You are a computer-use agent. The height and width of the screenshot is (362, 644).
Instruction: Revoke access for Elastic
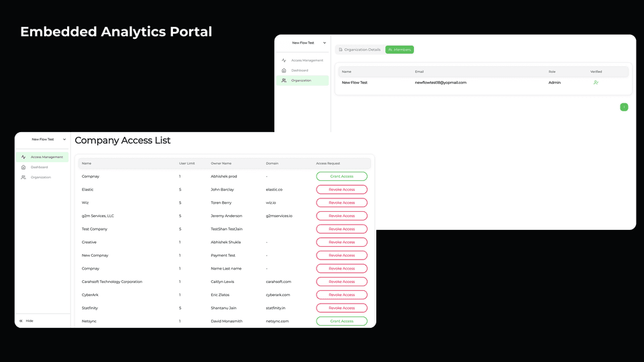(341, 190)
